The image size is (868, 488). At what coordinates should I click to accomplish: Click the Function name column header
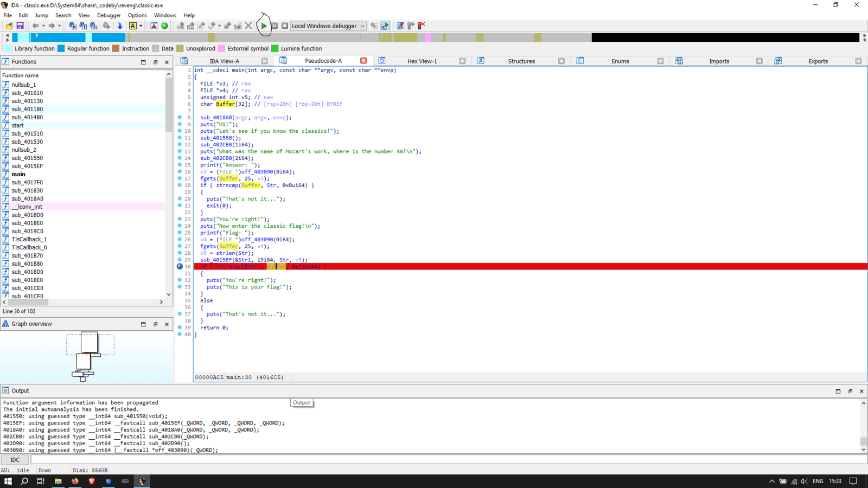[x=82, y=75]
